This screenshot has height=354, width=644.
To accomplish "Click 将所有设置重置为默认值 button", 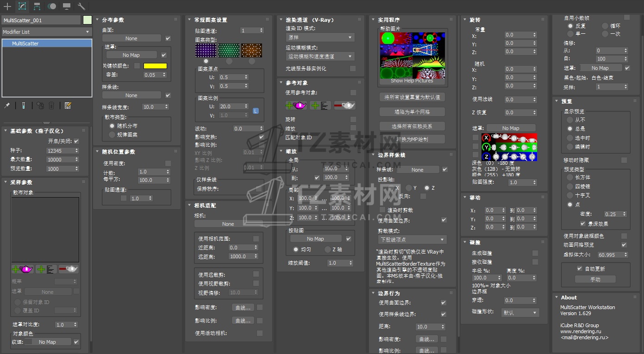I will (412, 97).
